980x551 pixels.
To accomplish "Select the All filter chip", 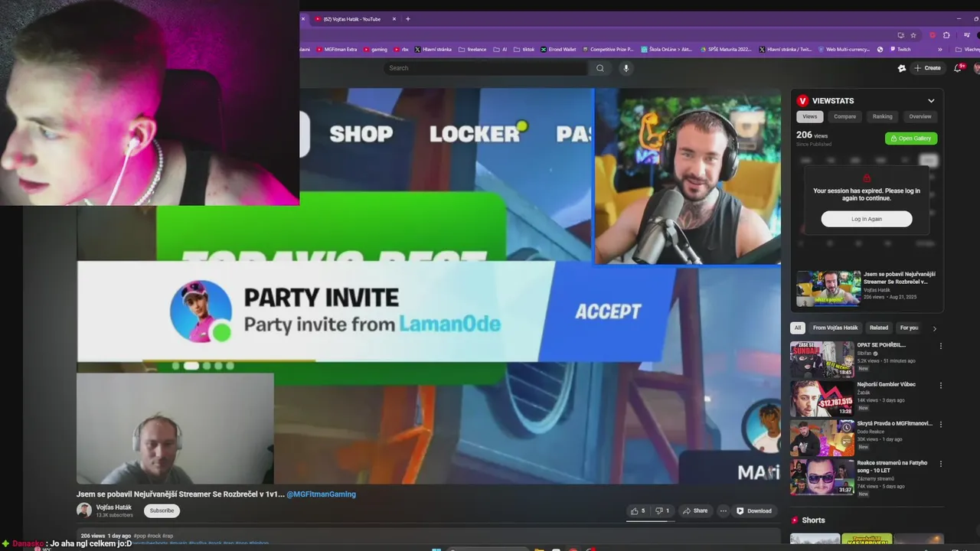I will pyautogui.click(x=797, y=328).
